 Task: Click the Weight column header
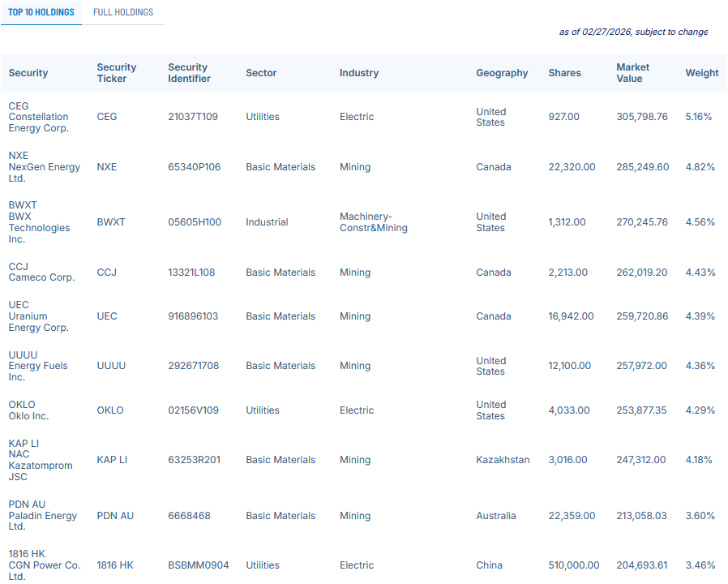tap(701, 73)
